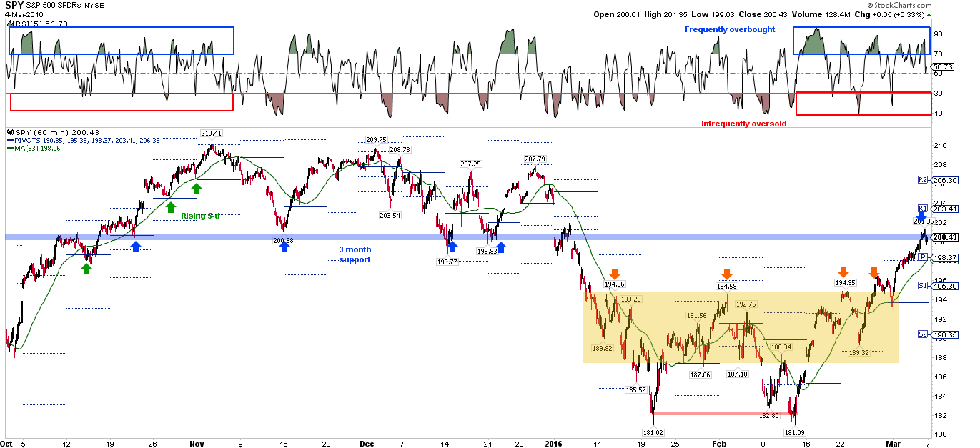Click the 187.10 price label
The image size is (980, 448).
738,374
